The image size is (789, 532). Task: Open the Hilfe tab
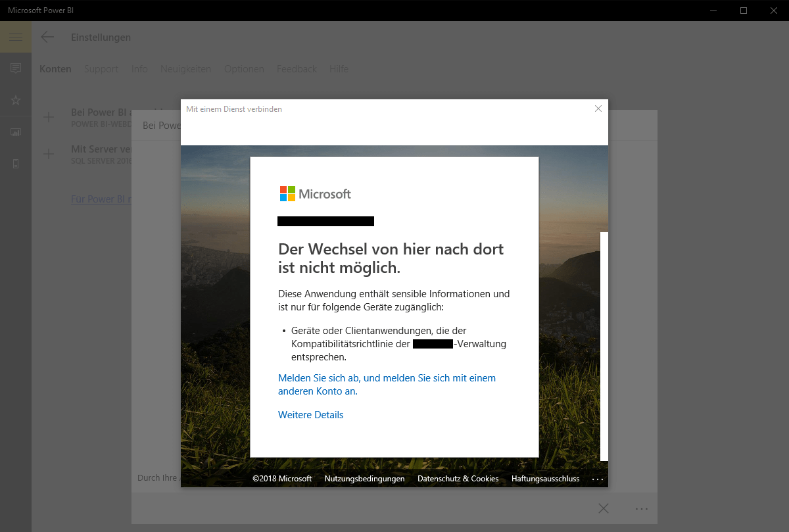coord(339,69)
